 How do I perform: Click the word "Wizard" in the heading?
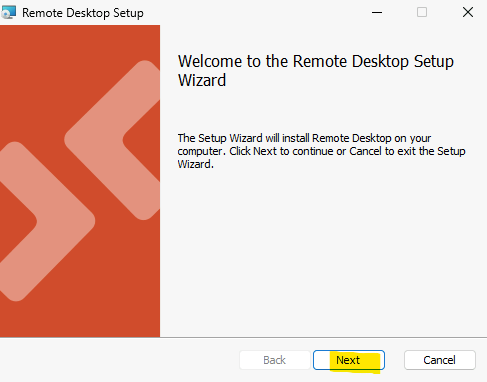tap(202, 80)
